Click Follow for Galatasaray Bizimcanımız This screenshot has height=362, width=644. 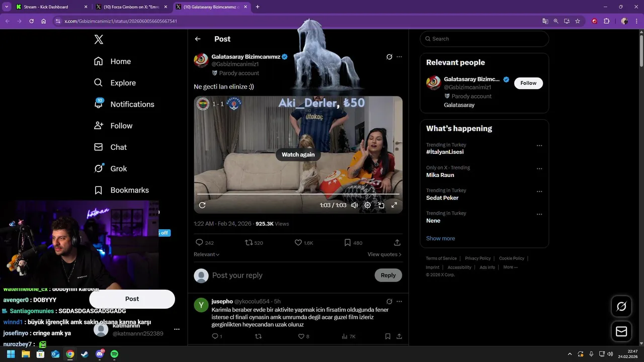(528, 83)
